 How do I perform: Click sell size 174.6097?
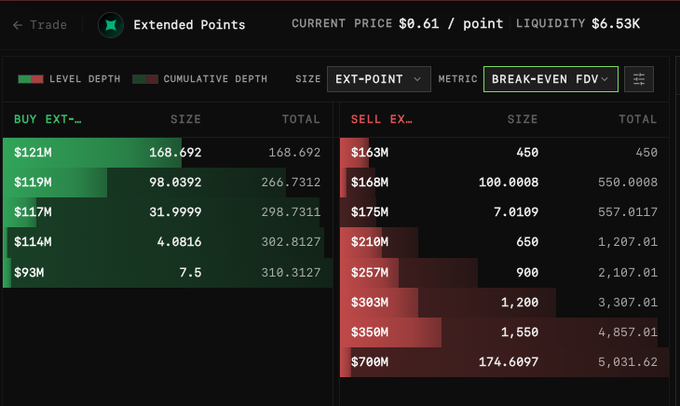[x=509, y=362]
